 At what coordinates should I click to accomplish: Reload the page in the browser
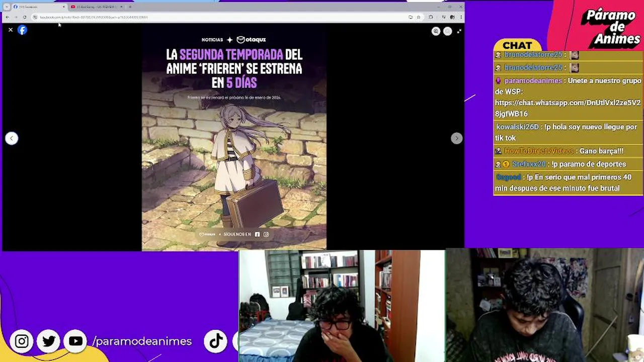(x=24, y=17)
